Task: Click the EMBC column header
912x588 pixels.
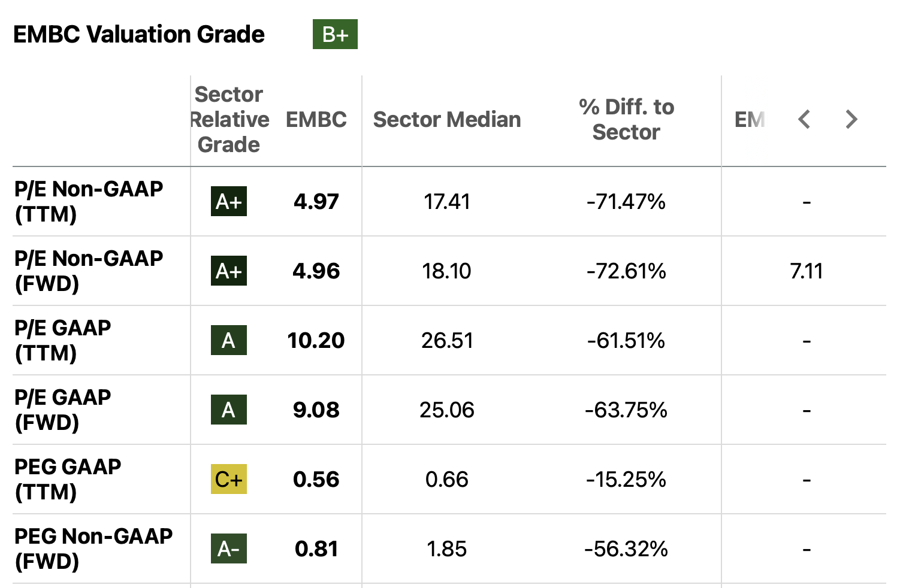Action: [x=316, y=119]
